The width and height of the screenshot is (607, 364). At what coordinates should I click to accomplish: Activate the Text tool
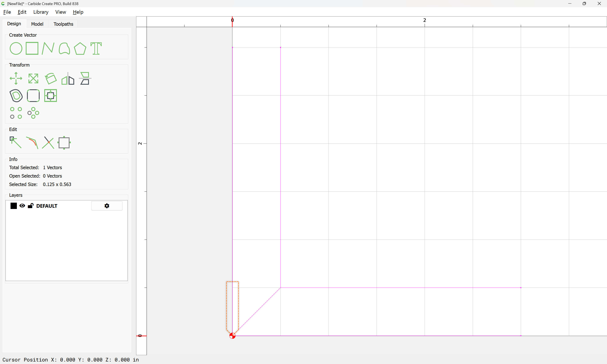click(x=96, y=48)
